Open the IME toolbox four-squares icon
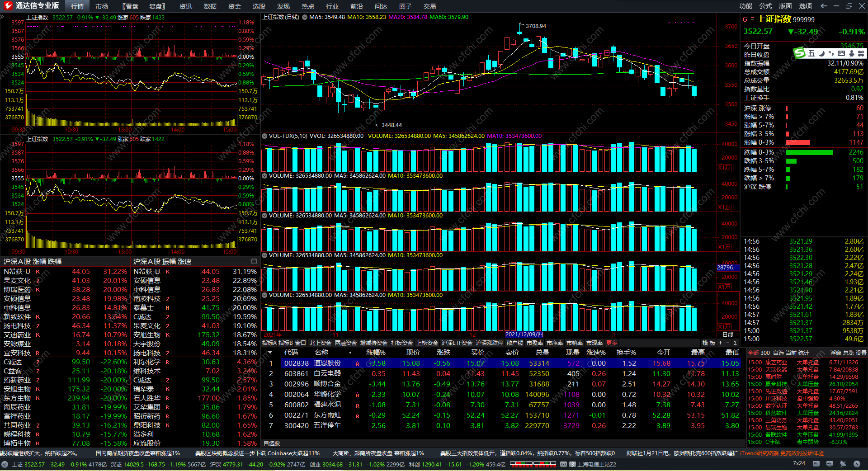868x471 pixels. (861, 53)
